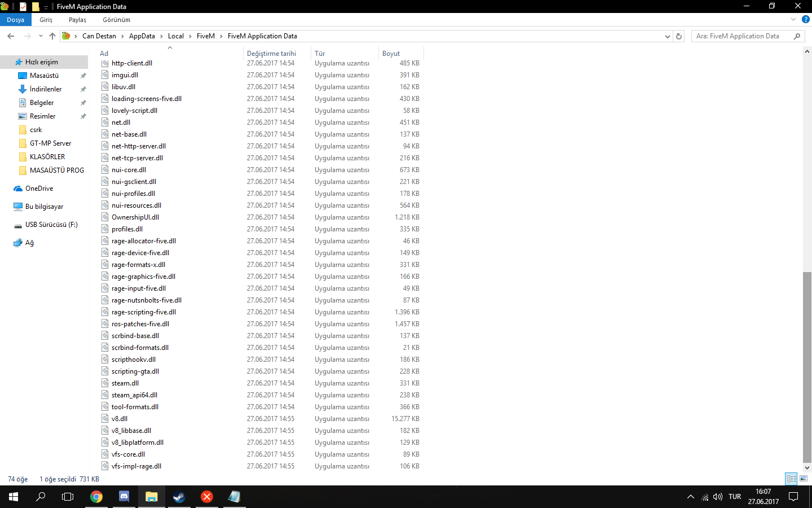Image resolution: width=812 pixels, height=508 pixels.
Task: Select Hızlı erişim in the sidebar
Action: click(x=42, y=62)
